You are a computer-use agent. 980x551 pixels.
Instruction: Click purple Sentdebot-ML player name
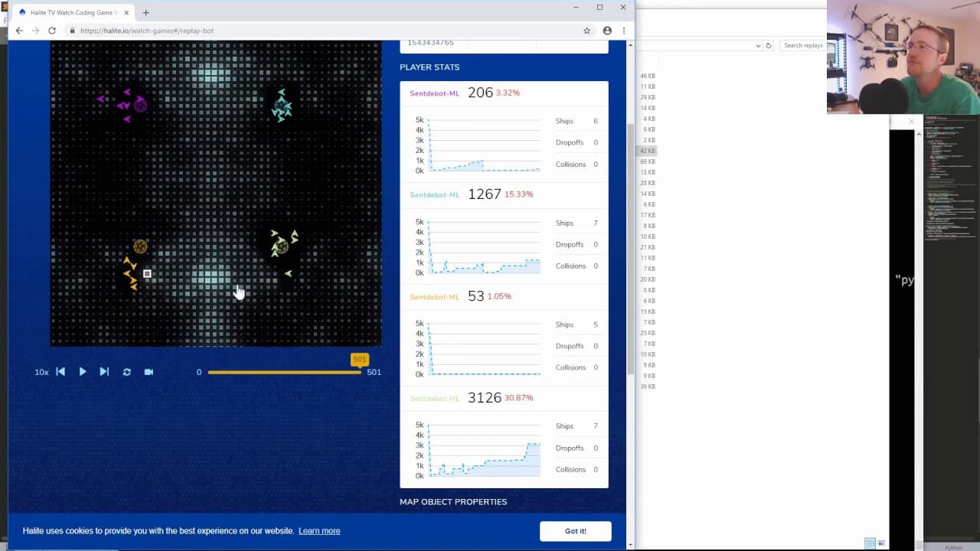434,93
